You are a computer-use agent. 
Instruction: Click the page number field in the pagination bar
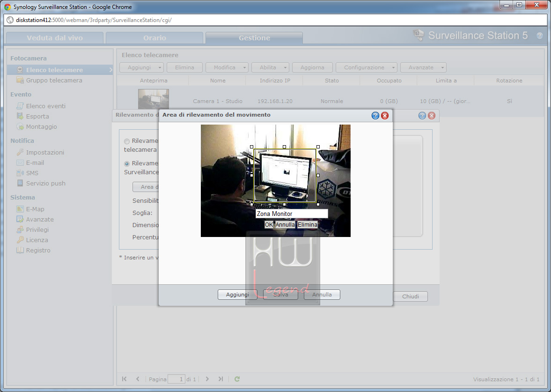pos(176,379)
